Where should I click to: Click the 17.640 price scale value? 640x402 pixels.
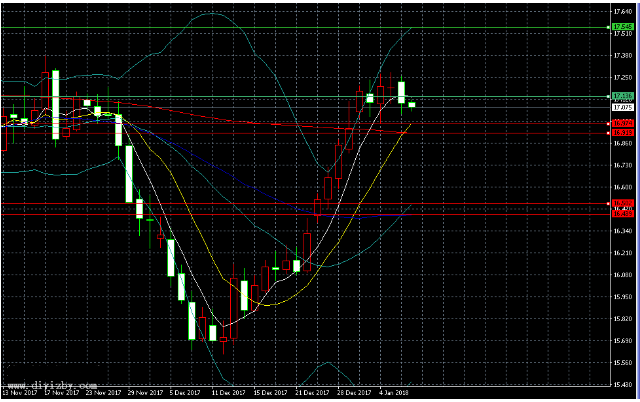pos(623,10)
